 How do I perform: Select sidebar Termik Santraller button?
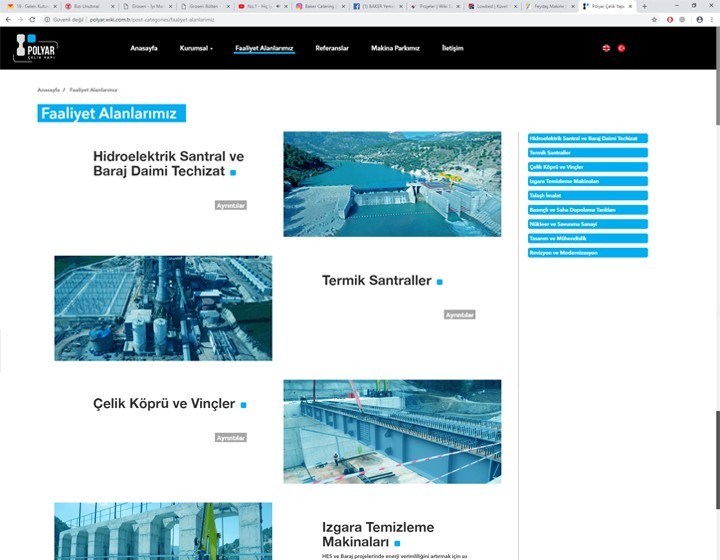[x=588, y=152]
